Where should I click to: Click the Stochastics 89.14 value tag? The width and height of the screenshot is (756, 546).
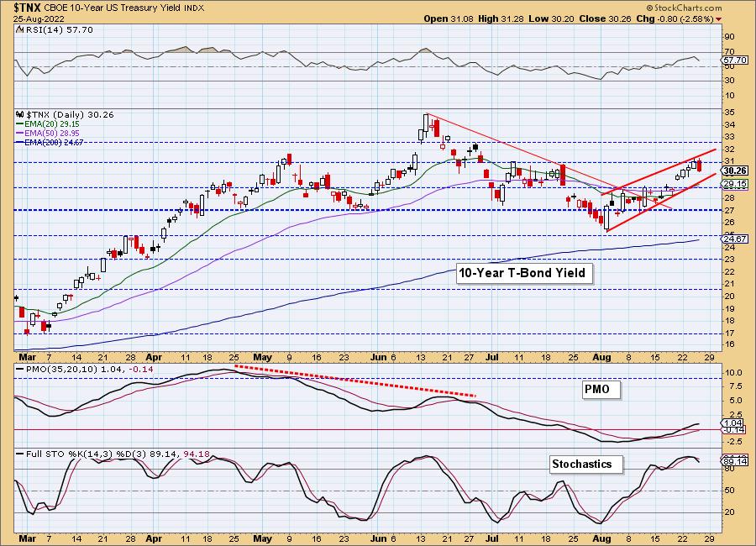coord(735,462)
